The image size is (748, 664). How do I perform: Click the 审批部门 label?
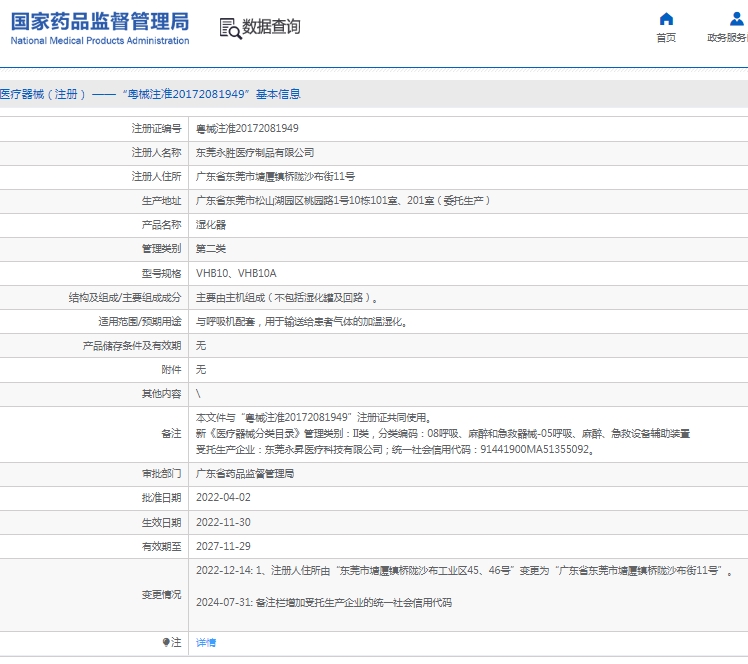coord(161,474)
